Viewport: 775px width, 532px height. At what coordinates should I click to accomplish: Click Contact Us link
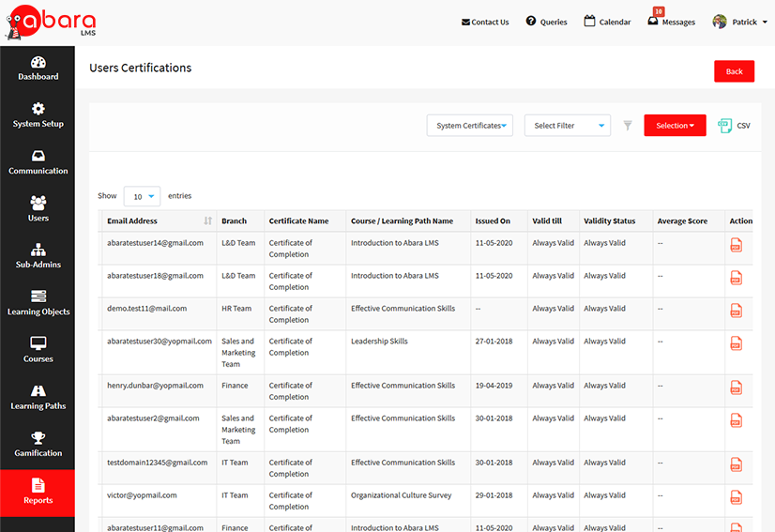click(485, 22)
